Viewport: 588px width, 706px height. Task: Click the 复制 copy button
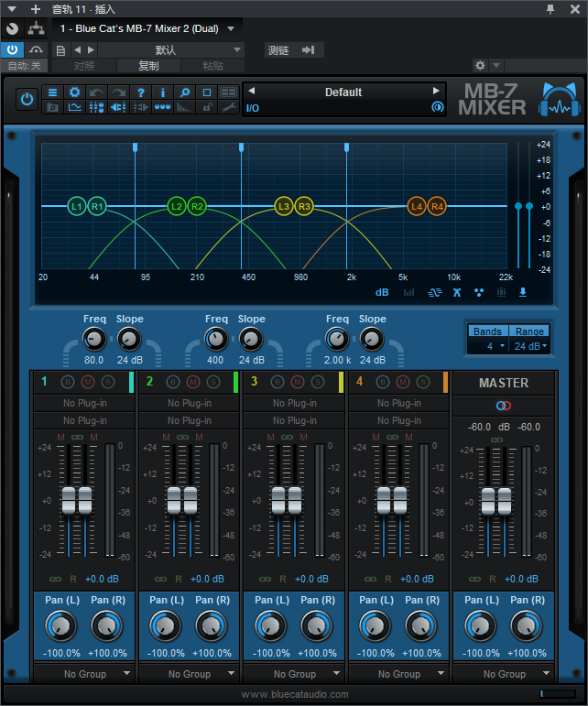coord(148,66)
